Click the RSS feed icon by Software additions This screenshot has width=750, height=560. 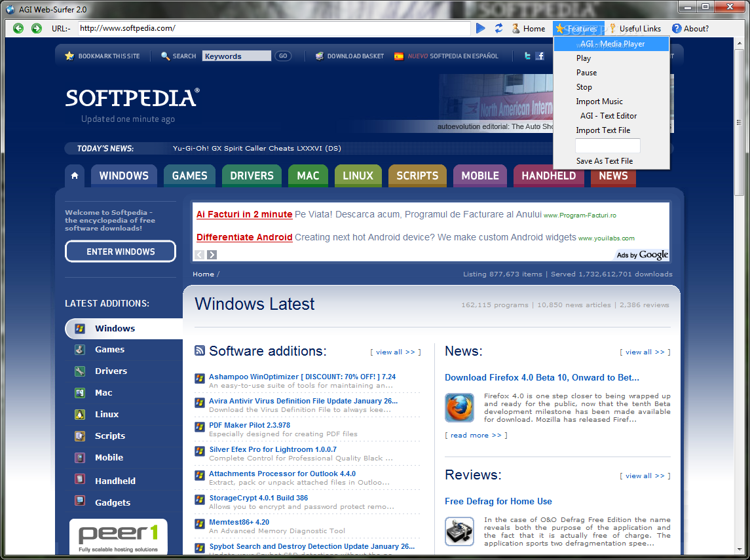[200, 350]
